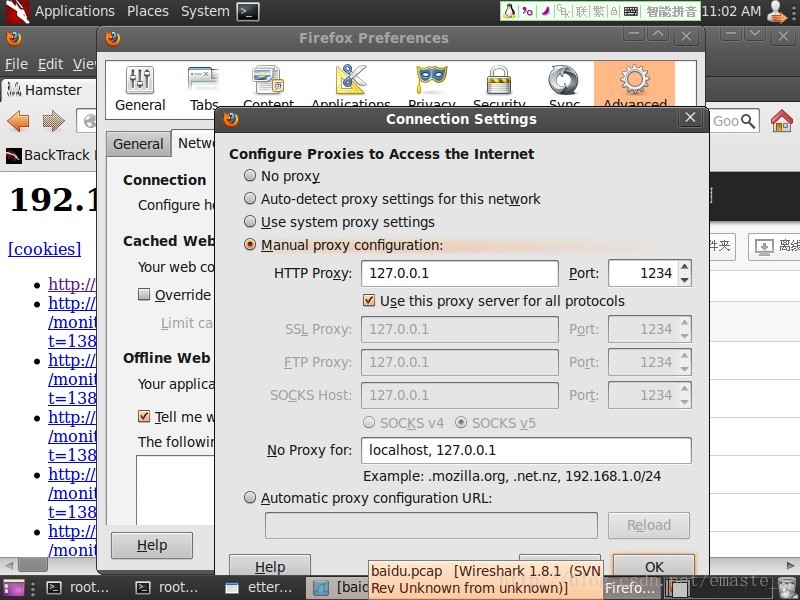Open the File menu in Firefox

click(16, 64)
